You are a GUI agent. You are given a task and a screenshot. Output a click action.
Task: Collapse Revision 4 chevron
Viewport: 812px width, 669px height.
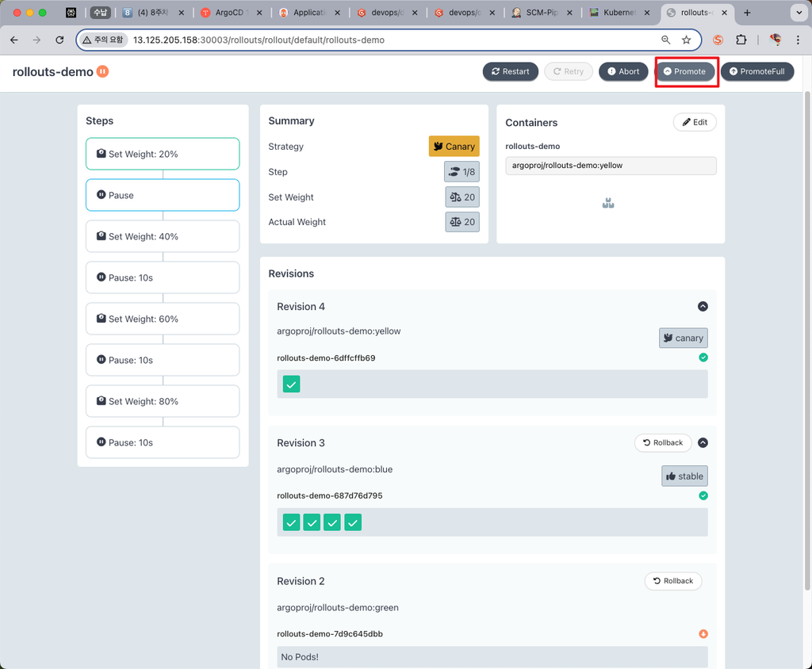click(x=703, y=307)
